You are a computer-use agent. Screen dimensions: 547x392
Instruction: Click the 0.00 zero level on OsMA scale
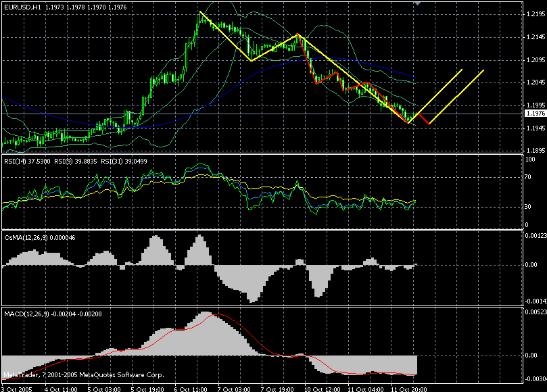[531, 265]
